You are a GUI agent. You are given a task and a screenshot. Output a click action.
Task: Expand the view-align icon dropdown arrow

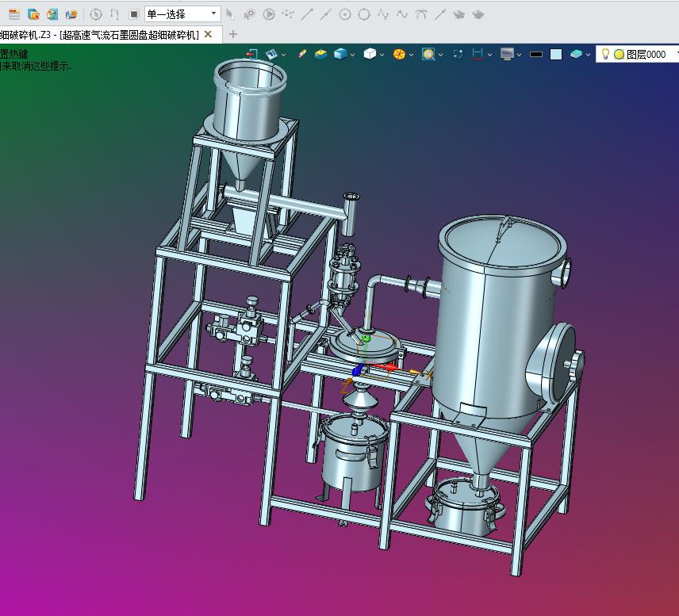(x=284, y=55)
